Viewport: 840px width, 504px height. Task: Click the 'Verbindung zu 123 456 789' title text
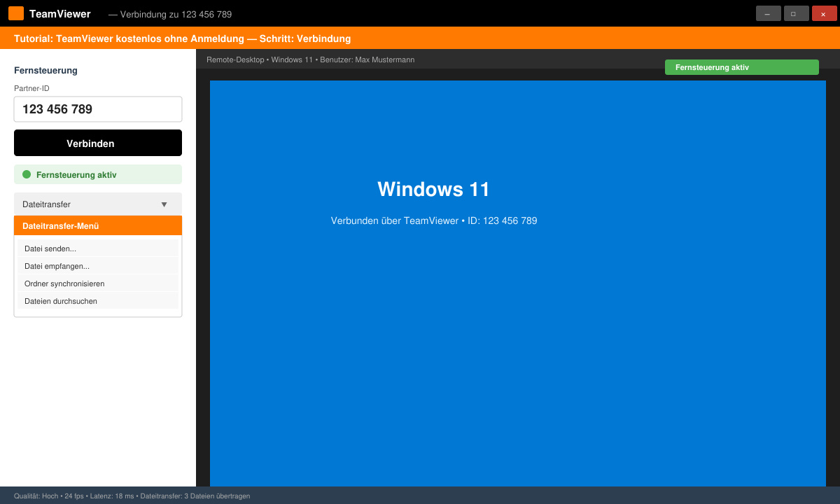(170, 14)
